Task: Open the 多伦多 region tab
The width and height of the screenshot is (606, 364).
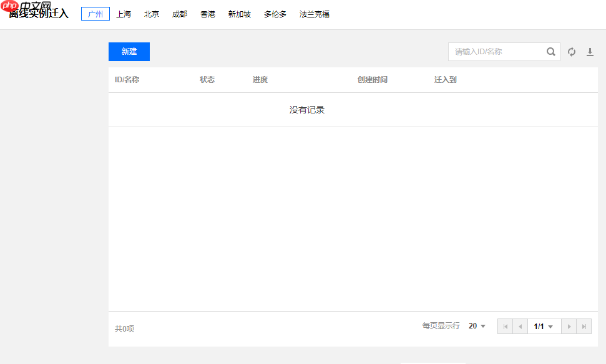Action: 273,13
